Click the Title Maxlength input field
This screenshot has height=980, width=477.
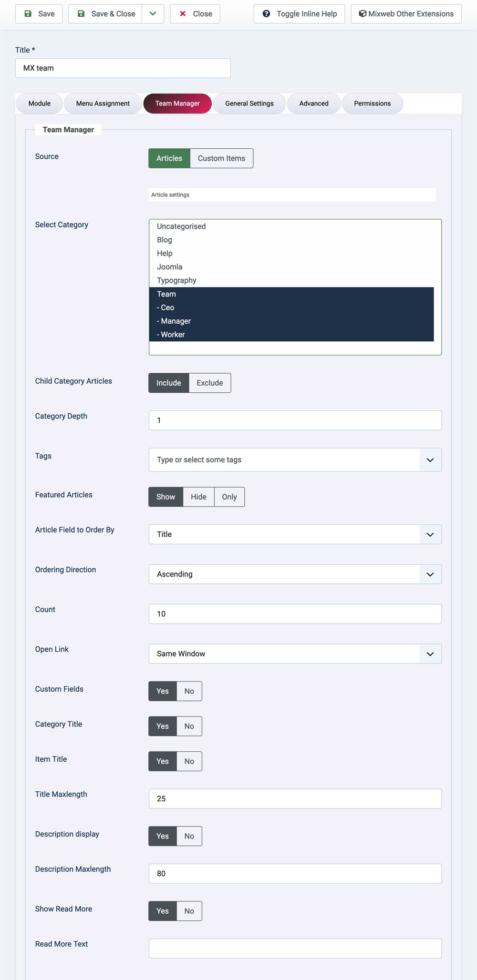tap(295, 798)
